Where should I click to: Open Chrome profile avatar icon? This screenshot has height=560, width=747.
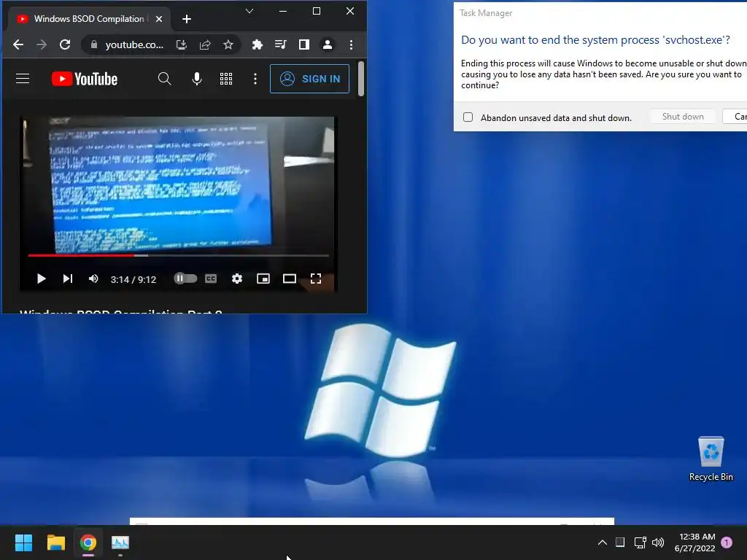pos(328,44)
